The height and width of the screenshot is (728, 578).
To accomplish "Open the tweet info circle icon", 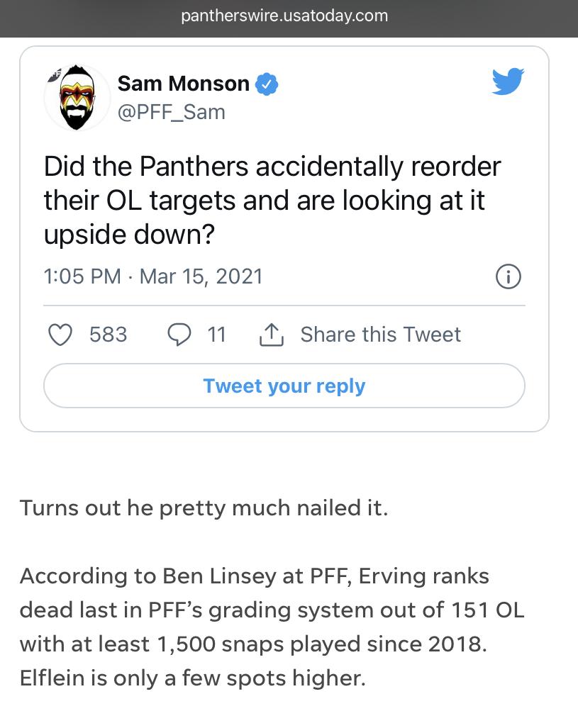I will (508, 276).
